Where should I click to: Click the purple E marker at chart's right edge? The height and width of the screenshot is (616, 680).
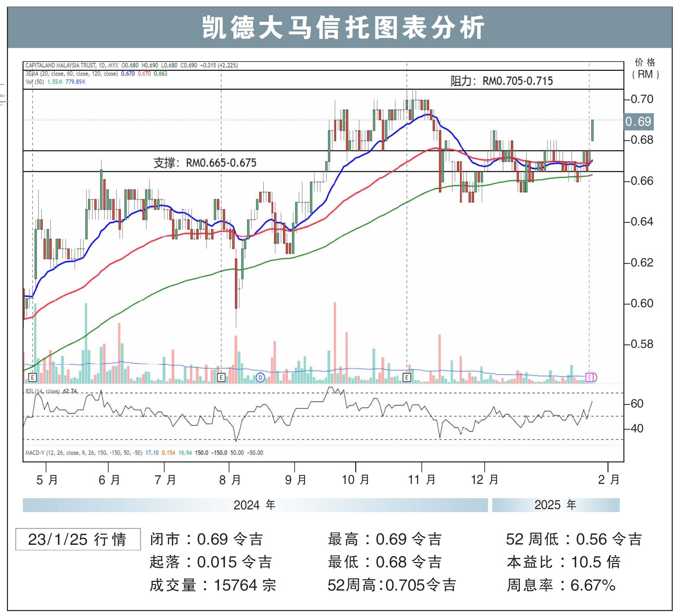click(590, 377)
